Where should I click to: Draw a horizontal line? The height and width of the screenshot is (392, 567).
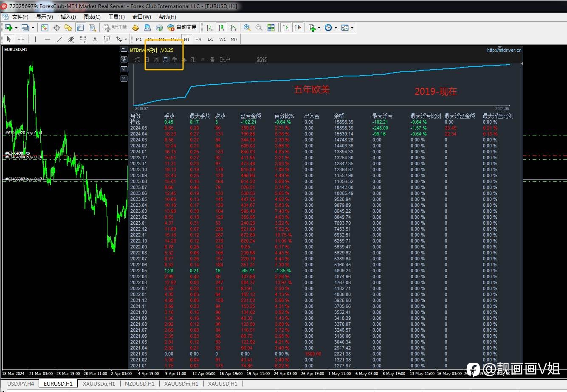[47, 39]
